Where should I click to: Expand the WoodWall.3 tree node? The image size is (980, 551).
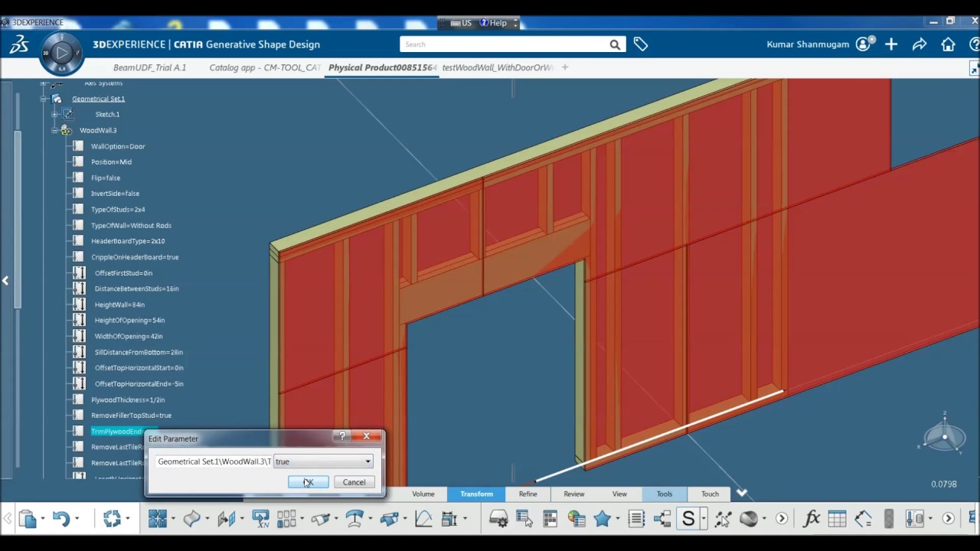(55, 130)
